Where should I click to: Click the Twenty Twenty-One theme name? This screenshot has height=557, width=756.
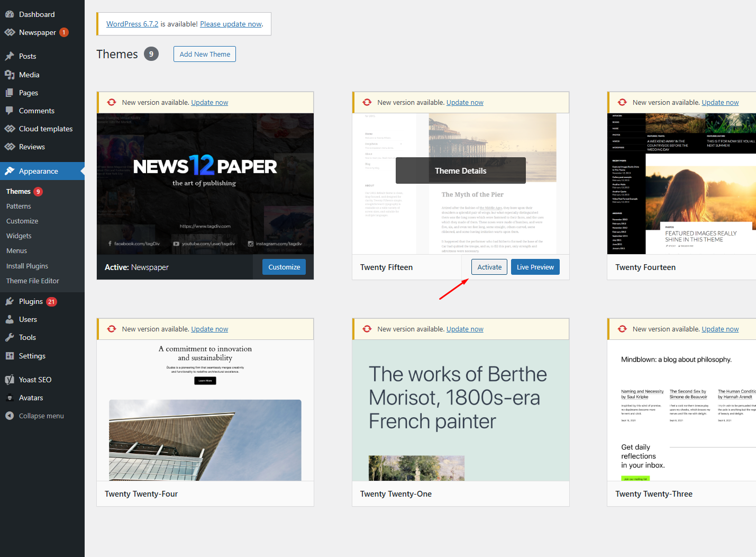(396, 494)
